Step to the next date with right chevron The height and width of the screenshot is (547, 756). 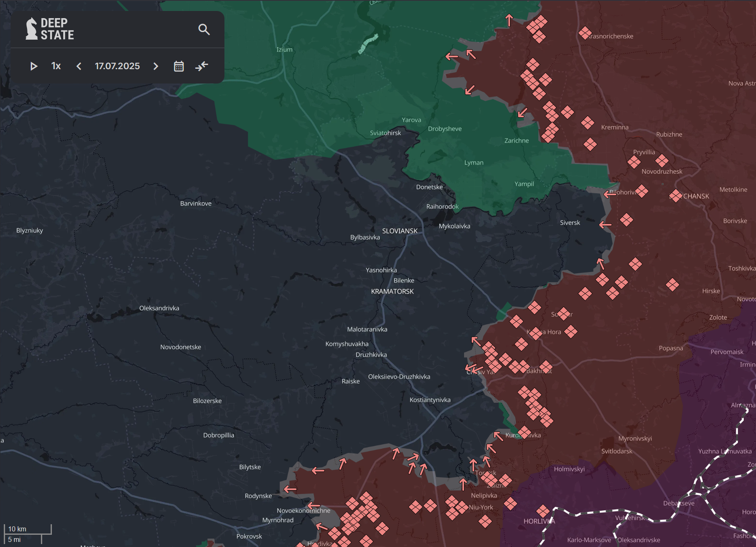pos(156,66)
